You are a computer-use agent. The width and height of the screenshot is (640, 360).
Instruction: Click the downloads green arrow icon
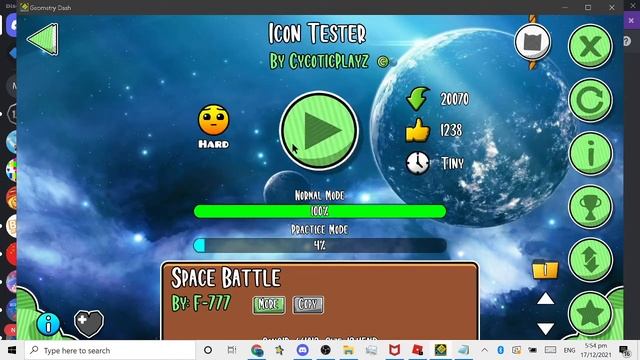pos(418,98)
